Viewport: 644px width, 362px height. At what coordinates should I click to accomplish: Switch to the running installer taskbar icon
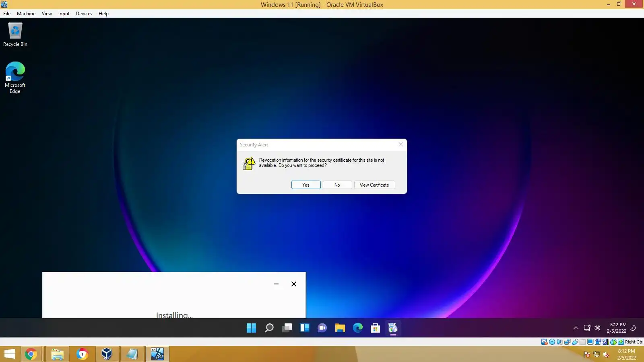click(x=393, y=328)
